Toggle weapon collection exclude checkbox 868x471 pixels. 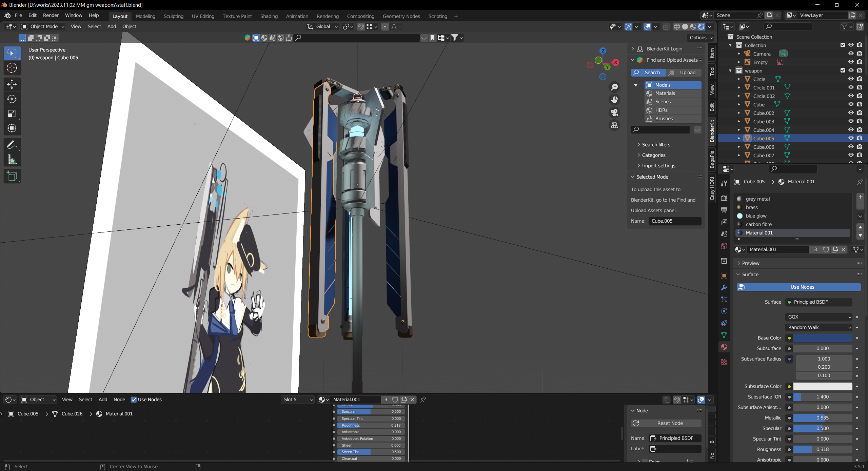pyautogui.click(x=843, y=70)
